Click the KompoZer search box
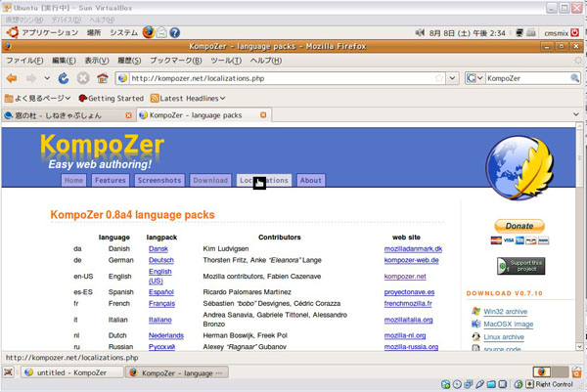The width and height of the screenshot is (587, 392). tap(527, 78)
